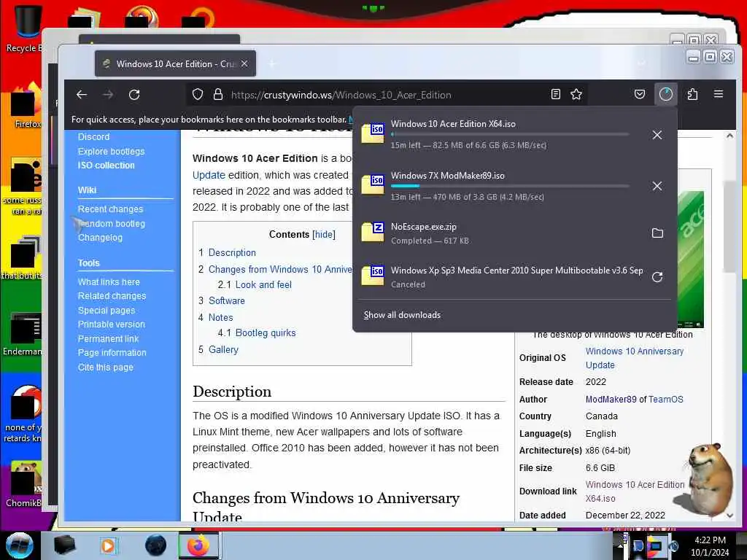Image resolution: width=747 pixels, height=560 pixels.
Task: Open folder containing NoEscape.exe.zip
Action: click(657, 233)
